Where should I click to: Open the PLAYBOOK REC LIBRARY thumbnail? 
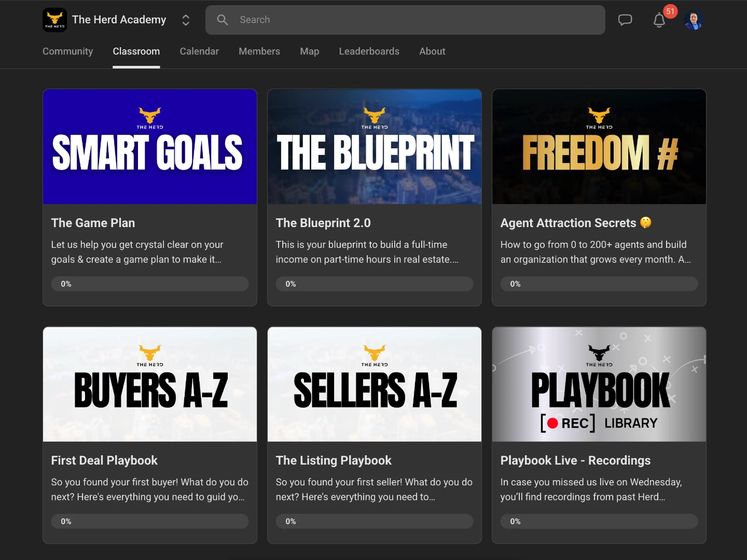pos(599,384)
